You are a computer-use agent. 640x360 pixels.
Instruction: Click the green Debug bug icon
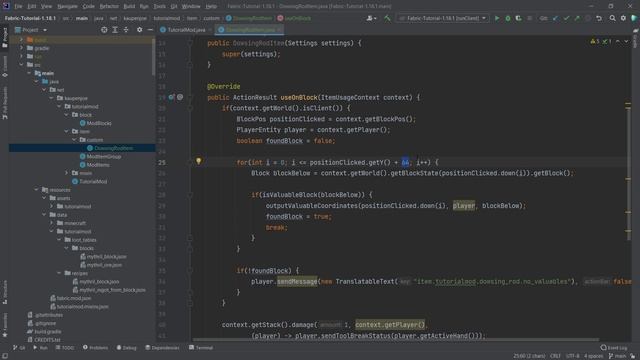[508, 18]
